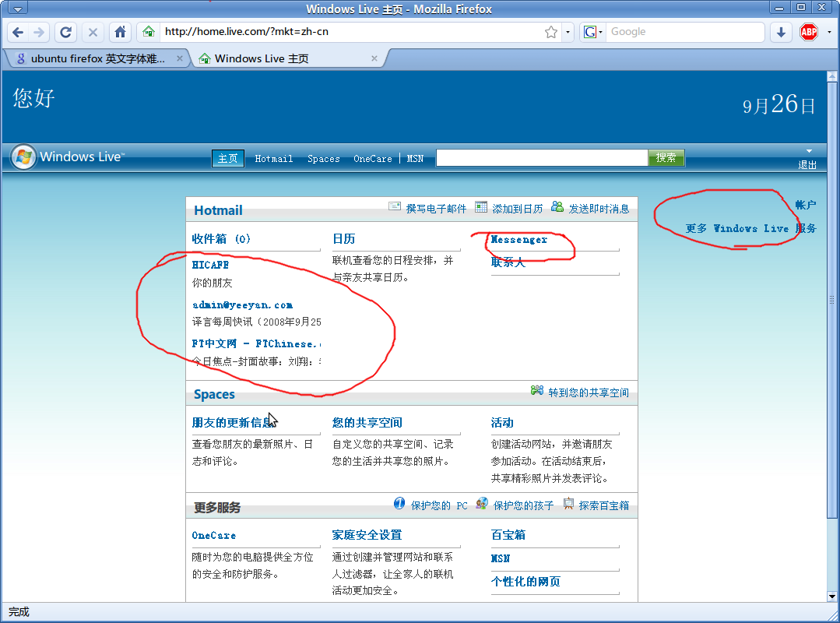840x623 pixels.
Task: Click the Stop loading X icon
Action: (x=93, y=32)
